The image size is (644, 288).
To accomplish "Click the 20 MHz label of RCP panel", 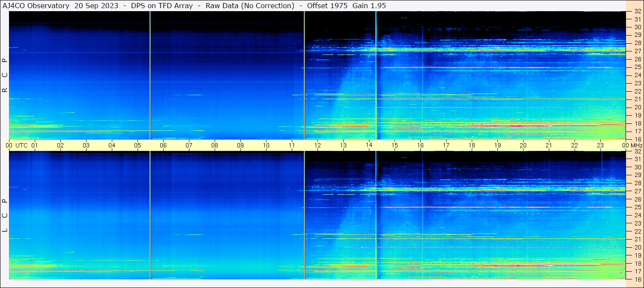I will point(637,107).
